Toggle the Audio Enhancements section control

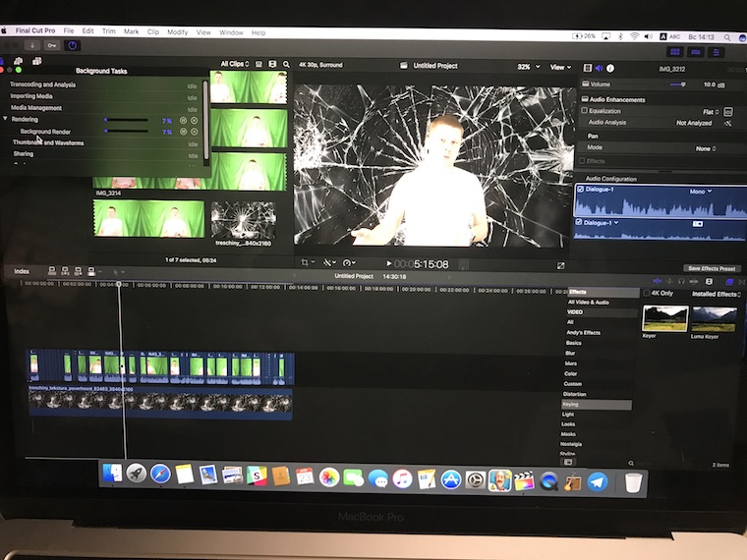point(585,99)
